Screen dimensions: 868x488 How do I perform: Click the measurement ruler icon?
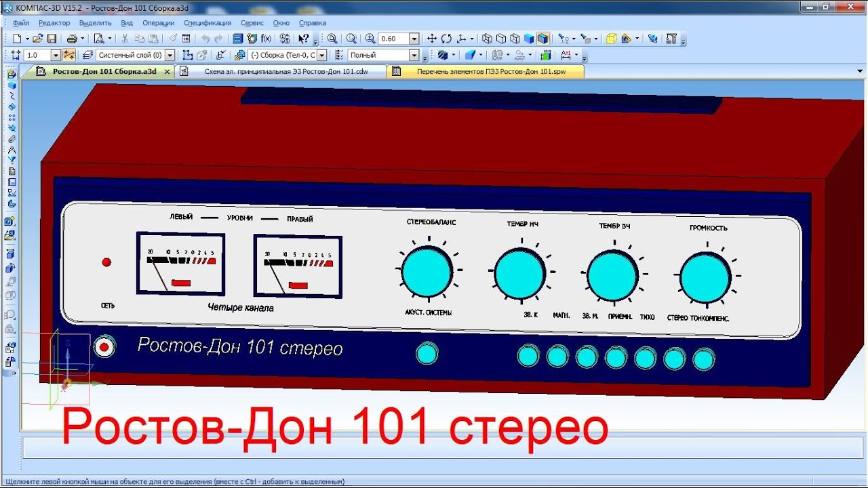672,39
